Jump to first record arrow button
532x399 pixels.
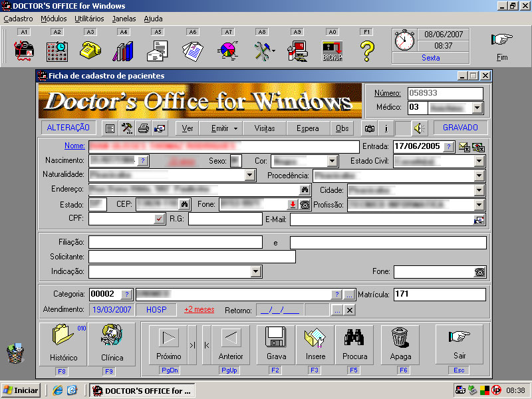(207, 344)
